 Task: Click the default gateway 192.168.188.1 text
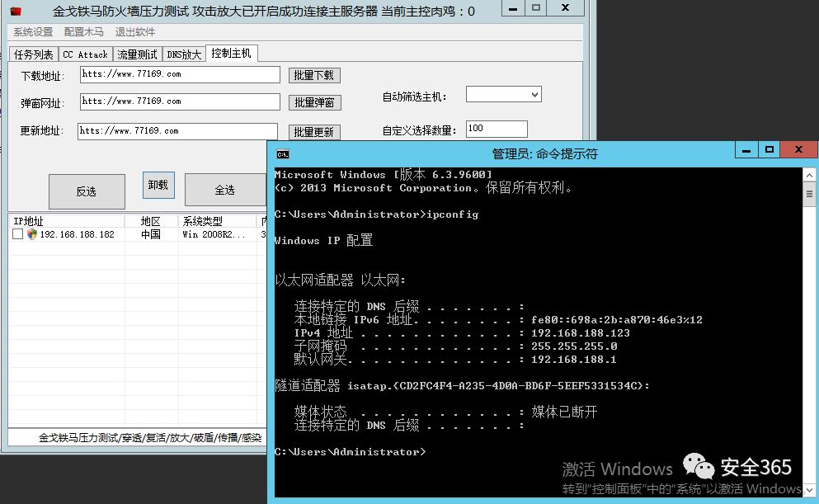click(x=573, y=360)
